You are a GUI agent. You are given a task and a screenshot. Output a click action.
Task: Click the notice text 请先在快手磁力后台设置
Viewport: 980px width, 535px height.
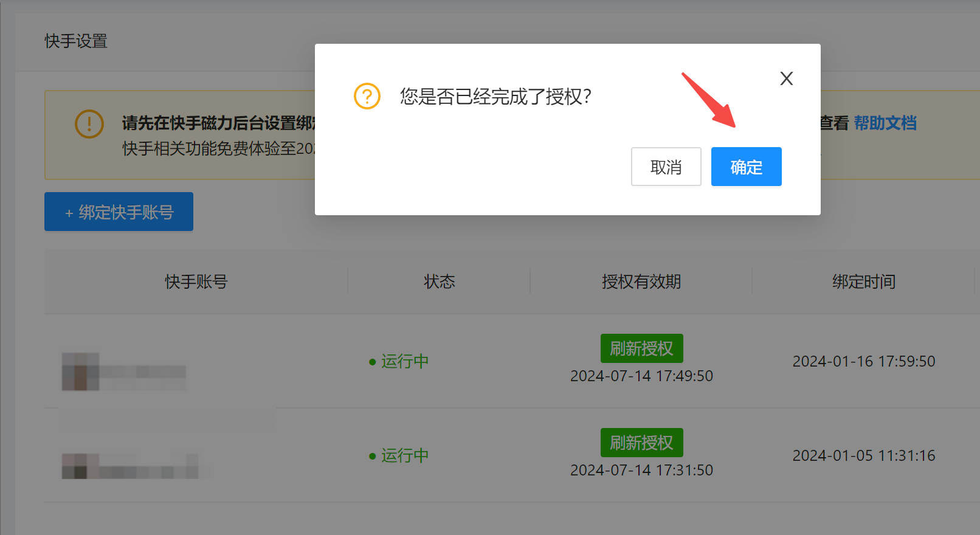click(218, 123)
